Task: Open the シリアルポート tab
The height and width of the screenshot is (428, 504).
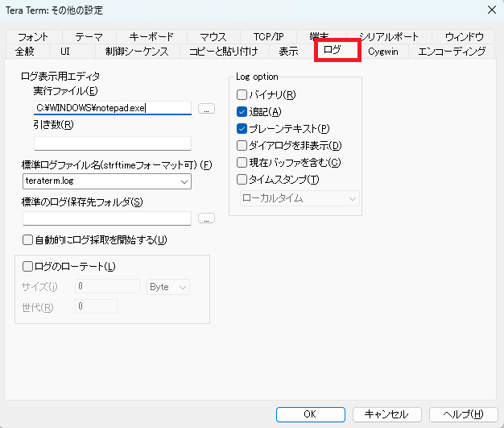Action: click(389, 37)
